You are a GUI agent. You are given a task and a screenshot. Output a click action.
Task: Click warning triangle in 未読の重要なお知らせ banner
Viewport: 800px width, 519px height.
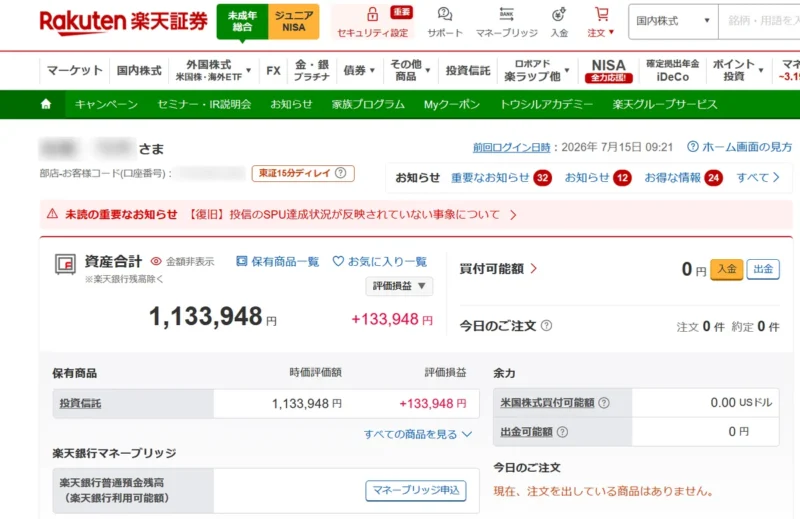tap(52, 214)
